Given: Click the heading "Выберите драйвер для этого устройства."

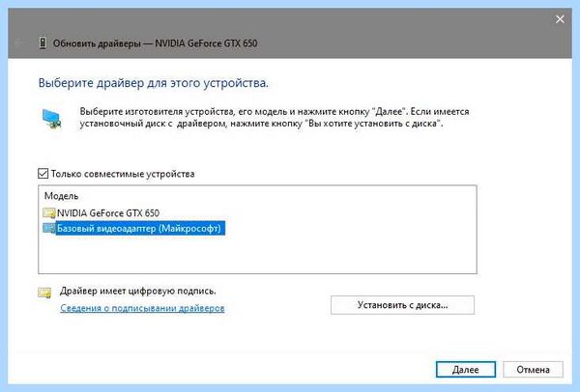Looking at the screenshot, I should pyautogui.click(x=154, y=83).
